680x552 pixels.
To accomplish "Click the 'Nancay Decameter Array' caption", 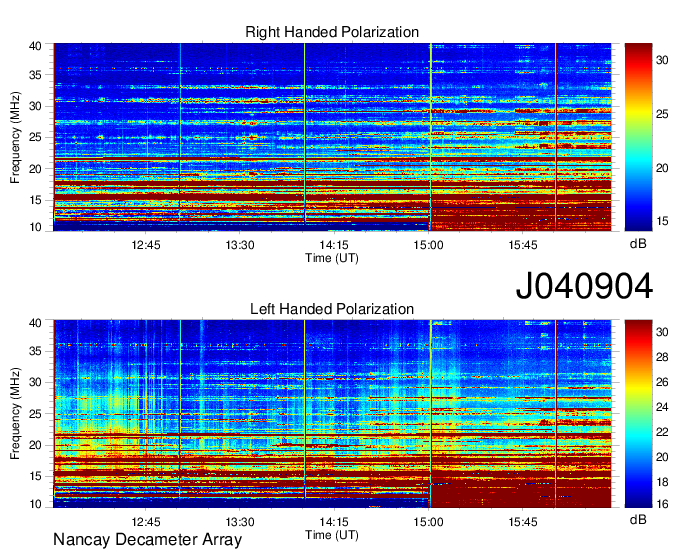I will point(147,540).
